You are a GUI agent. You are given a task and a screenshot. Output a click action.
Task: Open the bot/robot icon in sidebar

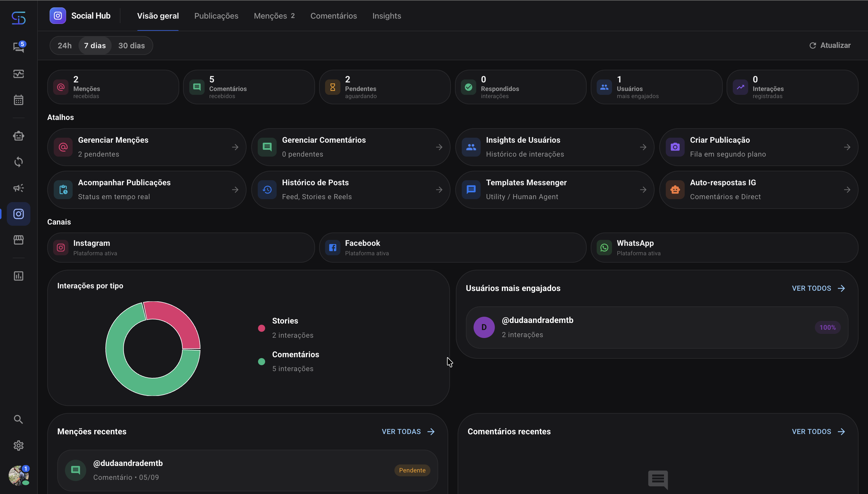point(19,136)
